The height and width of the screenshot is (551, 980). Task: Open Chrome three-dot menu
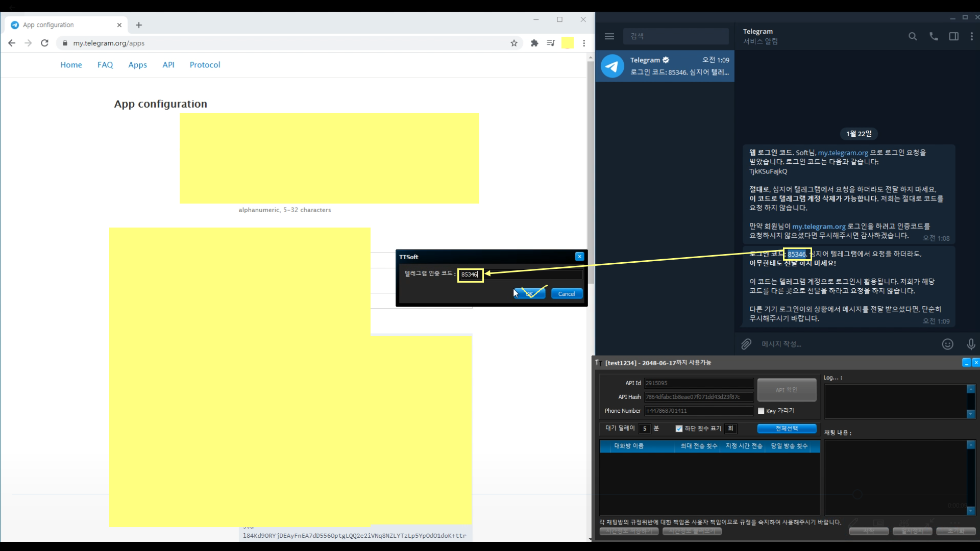pyautogui.click(x=584, y=43)
